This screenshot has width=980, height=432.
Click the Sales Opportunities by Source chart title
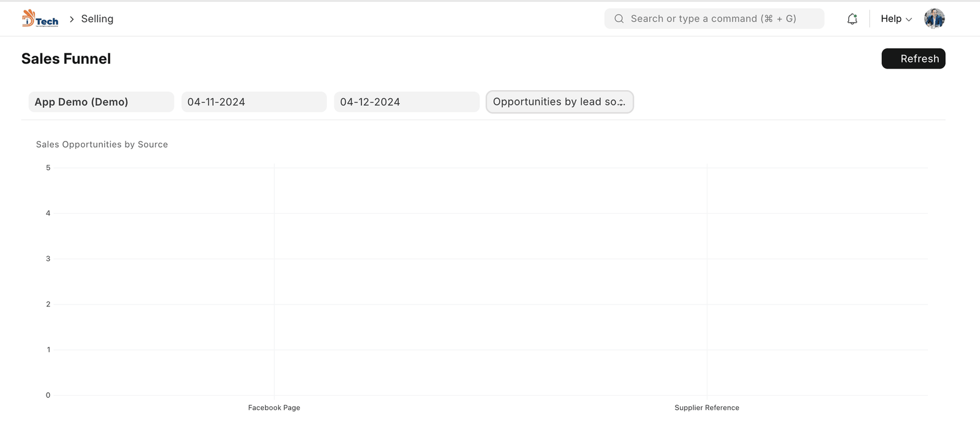pyautogui.click(x=102, y=145)
